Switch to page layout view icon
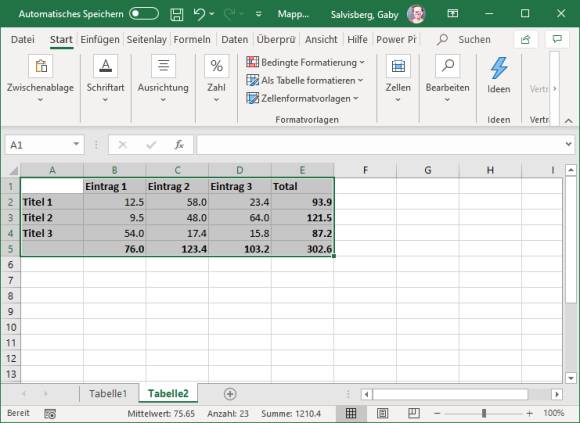Image resolution: width=580 pixels, height=423 pixels. coord(382,413)
